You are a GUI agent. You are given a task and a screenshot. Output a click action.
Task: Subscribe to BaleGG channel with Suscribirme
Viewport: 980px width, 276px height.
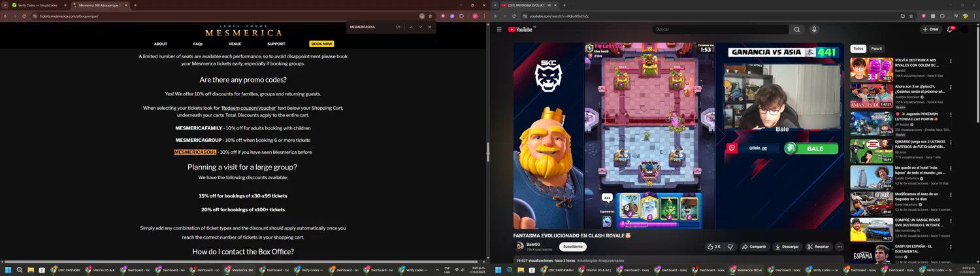pyautogui.click(x=573, y=247)
